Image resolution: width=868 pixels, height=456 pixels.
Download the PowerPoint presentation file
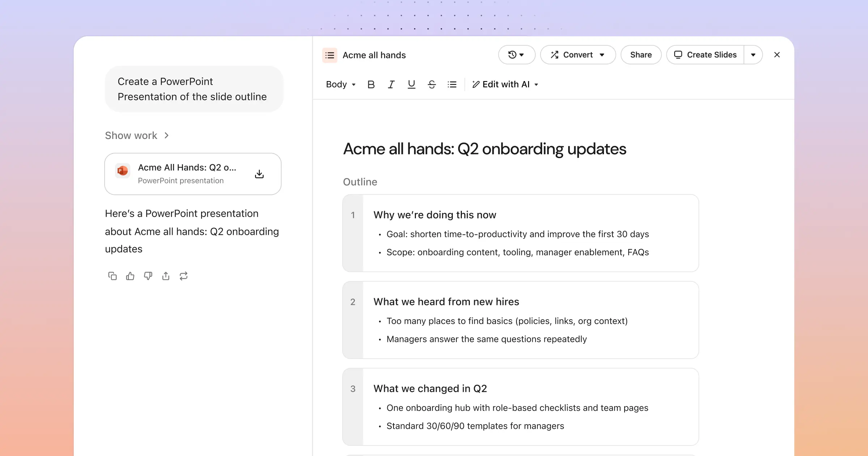coord(259,174)
